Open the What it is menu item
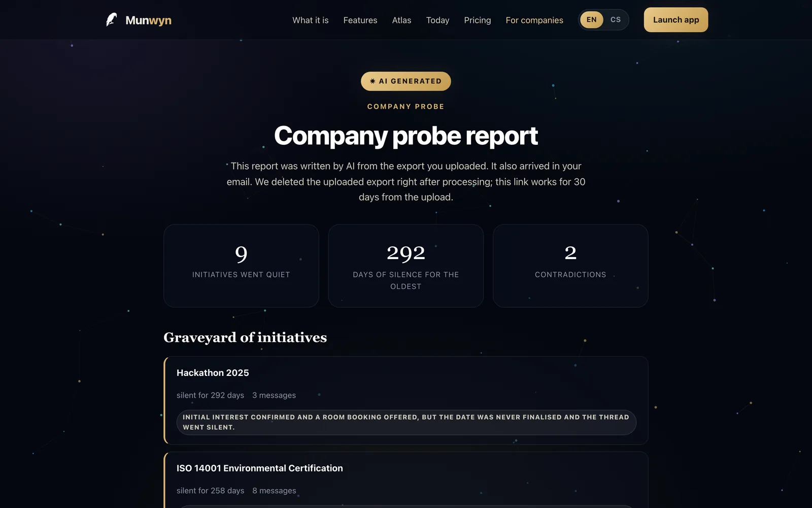The width and height of the screenshot is (812, 508). pos(310,20)
